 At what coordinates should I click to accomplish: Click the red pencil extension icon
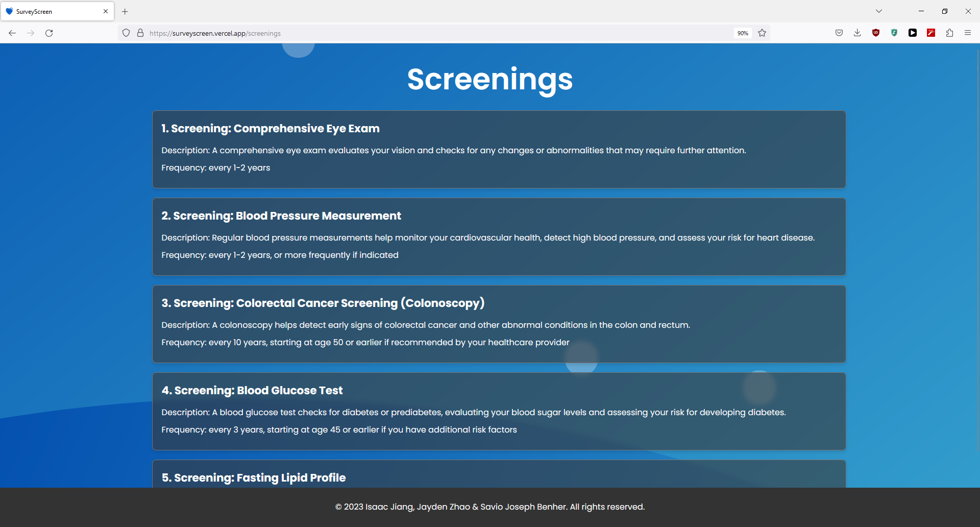[931, 33]
